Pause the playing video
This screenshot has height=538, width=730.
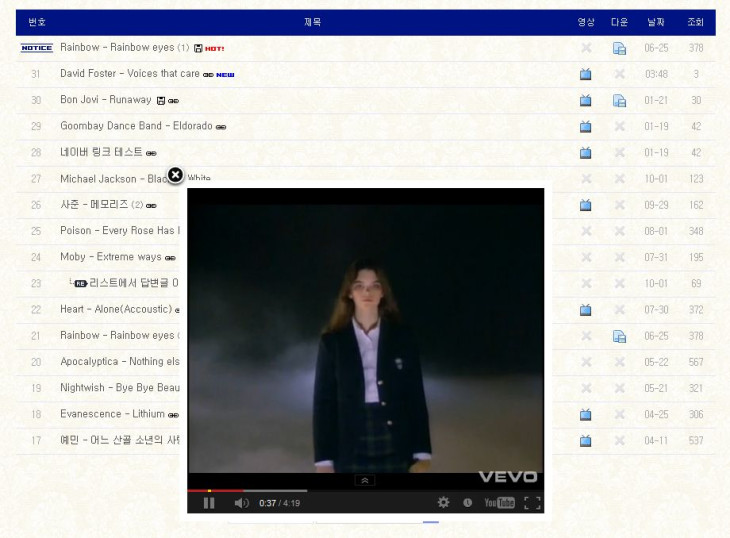tap(209, 503)
